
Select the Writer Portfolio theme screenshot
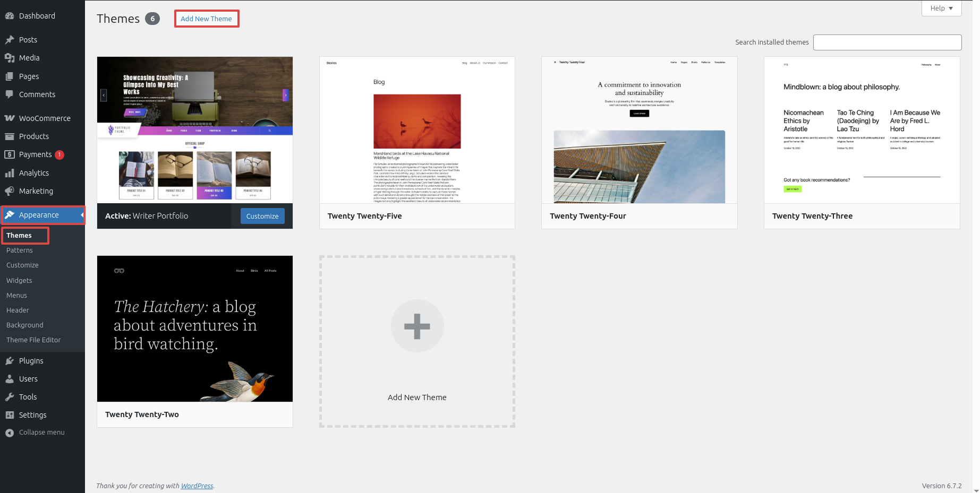195,130
